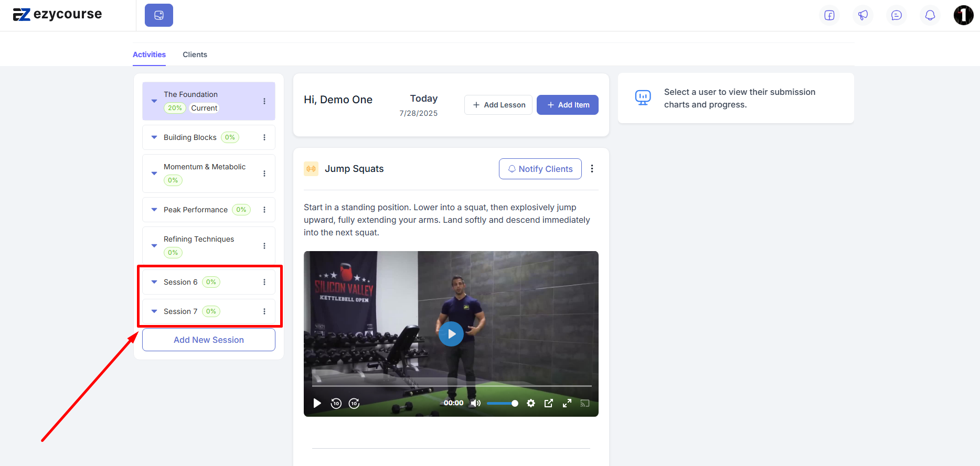Open Session 7 three-dot menu

[264, 311]
